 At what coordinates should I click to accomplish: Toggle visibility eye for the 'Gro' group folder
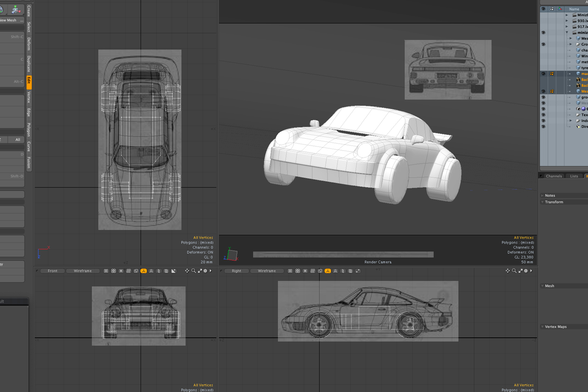click(543, 45)
